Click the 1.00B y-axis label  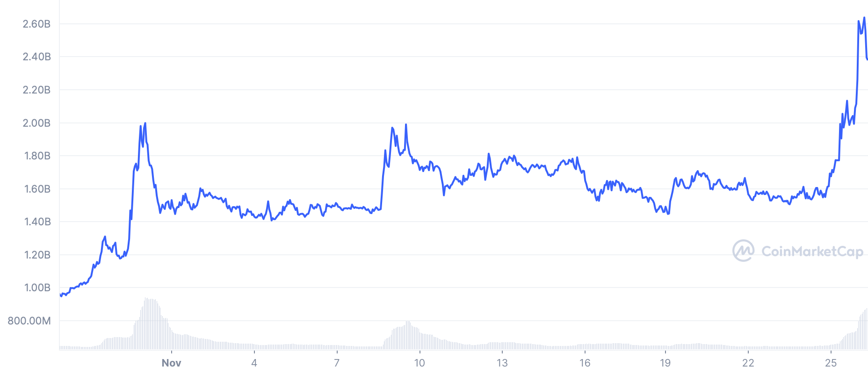pos(37,288)
